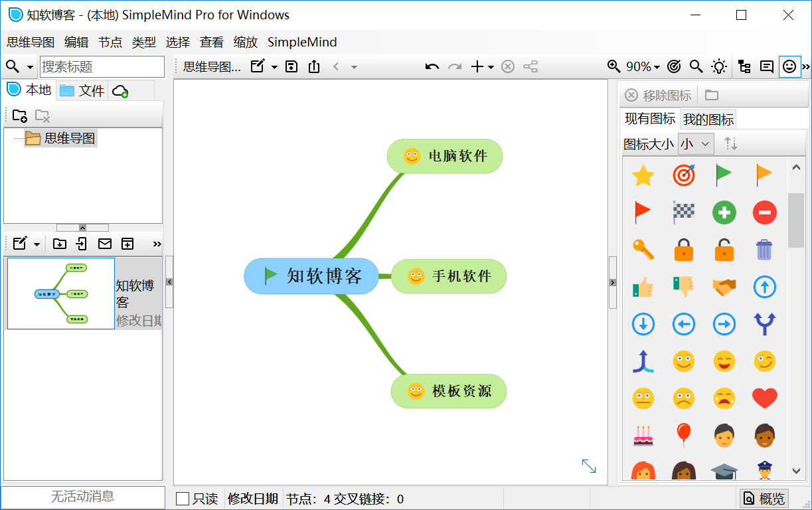Open the outline tree icon
This screenshot has height=510, width=812.
744,66
